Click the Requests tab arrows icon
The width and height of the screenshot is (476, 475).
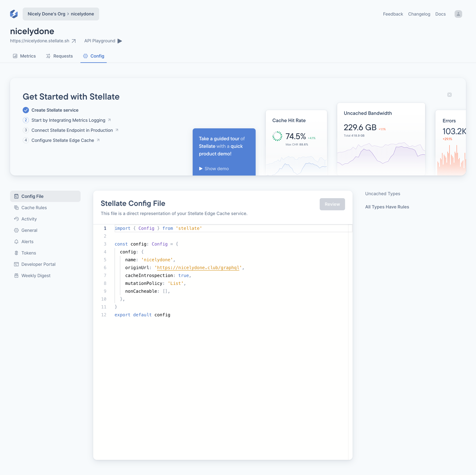(x=48, y=56)
